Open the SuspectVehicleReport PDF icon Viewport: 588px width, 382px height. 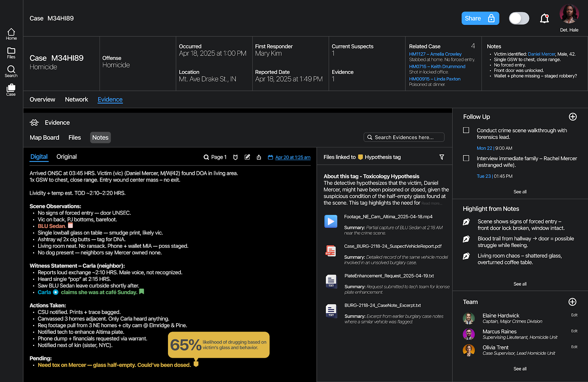click(x=331, y=251)
